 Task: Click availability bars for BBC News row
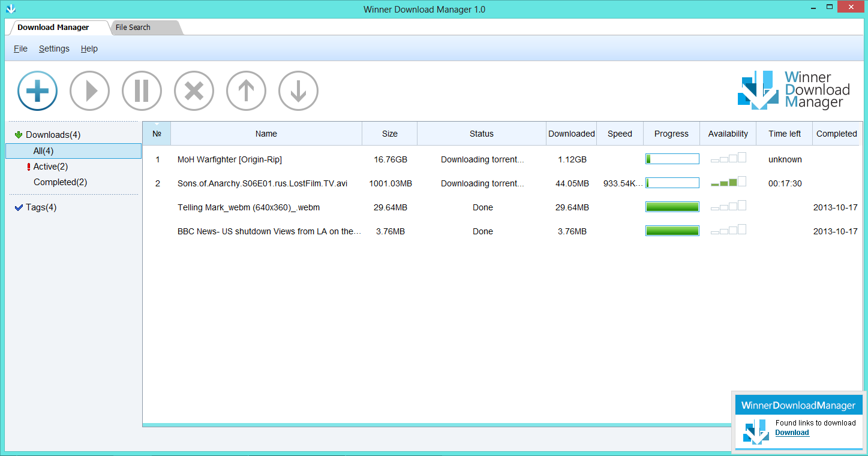pyautogui.click(x=728, y=229)
